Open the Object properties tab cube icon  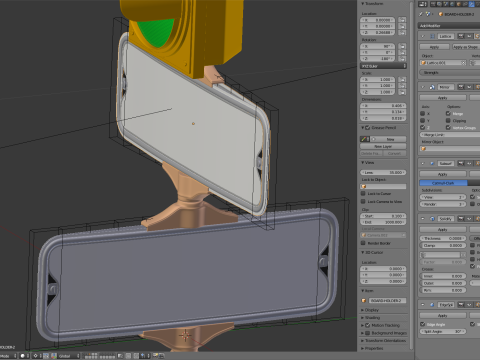(459, 4)
